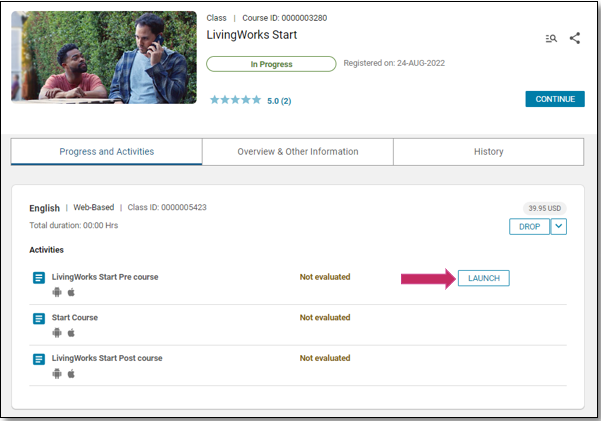Click the five-star rating icons
This screenshot has width=601, height=421.
pyautogui.click(x=235, y=100)
